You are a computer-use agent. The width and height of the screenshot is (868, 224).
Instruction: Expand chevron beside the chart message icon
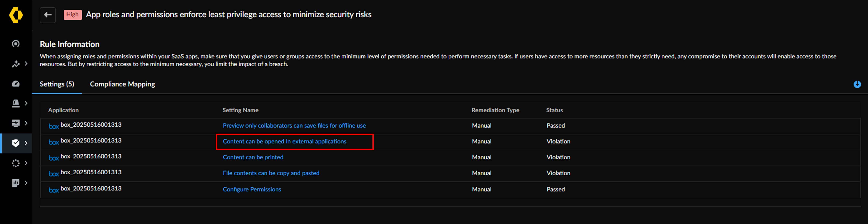pyautogui.click(x=26, y=183)
